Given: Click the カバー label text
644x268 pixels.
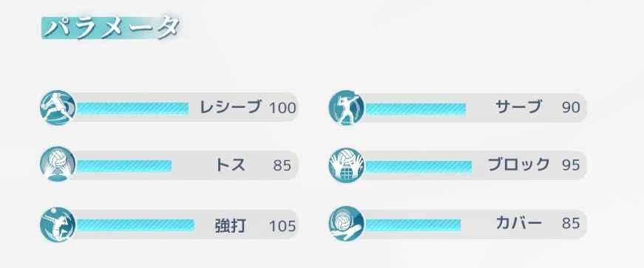Looking at the screenshot, I should (519, 223).
